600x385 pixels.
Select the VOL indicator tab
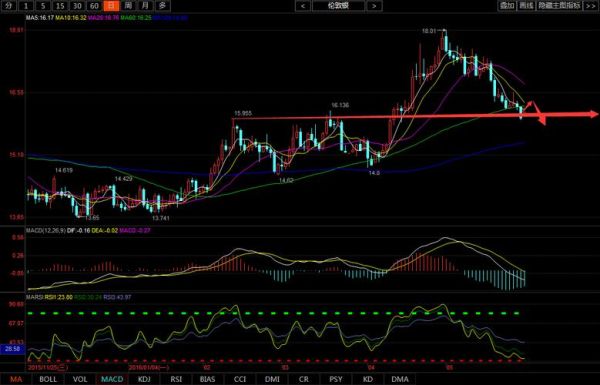coord(80,379)
